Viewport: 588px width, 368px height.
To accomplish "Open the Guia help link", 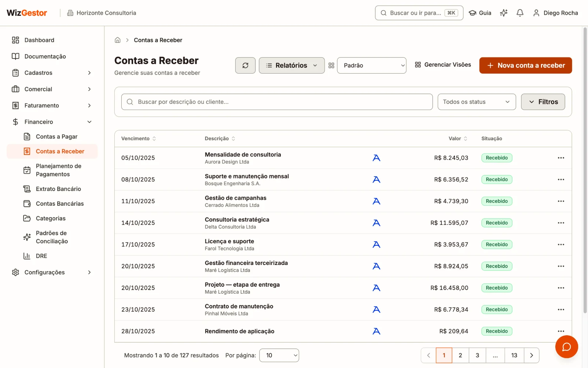I will [x=480, y=13].
